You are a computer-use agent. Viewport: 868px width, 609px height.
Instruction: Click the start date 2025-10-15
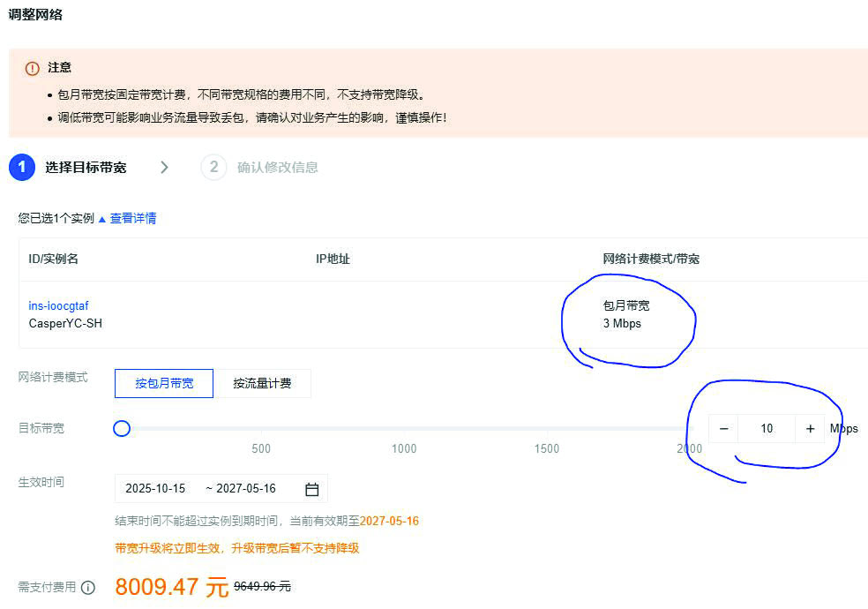[x=155, y=489]
